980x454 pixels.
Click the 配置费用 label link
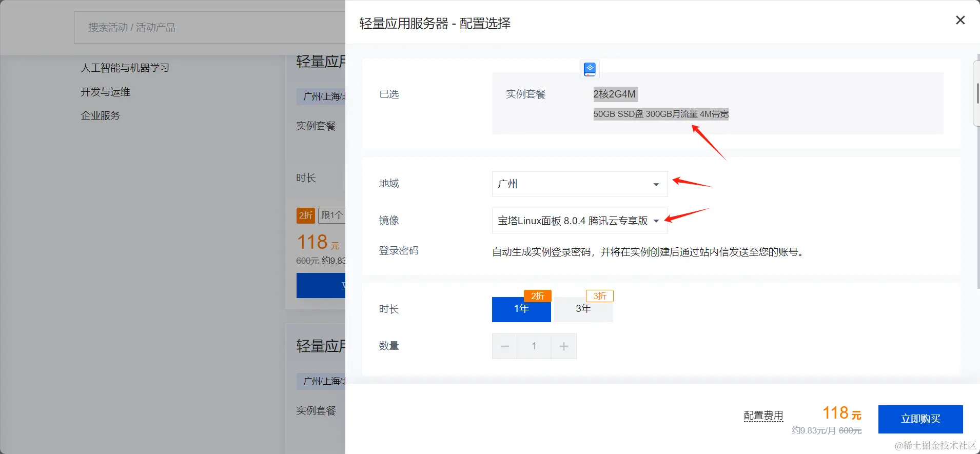[763, 416]
